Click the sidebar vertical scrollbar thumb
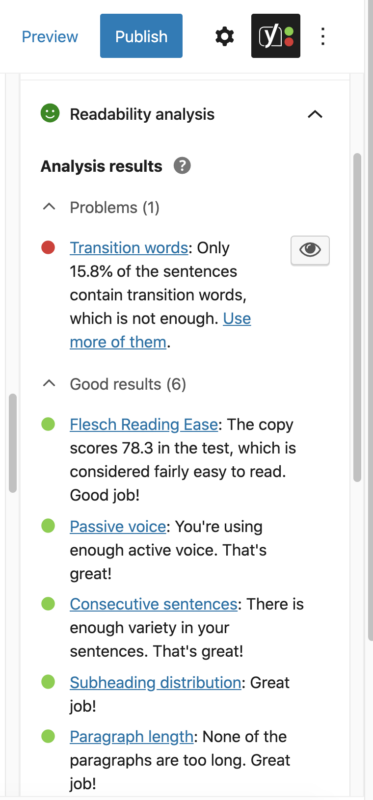The image size is (373, 800). coord(357,316)
